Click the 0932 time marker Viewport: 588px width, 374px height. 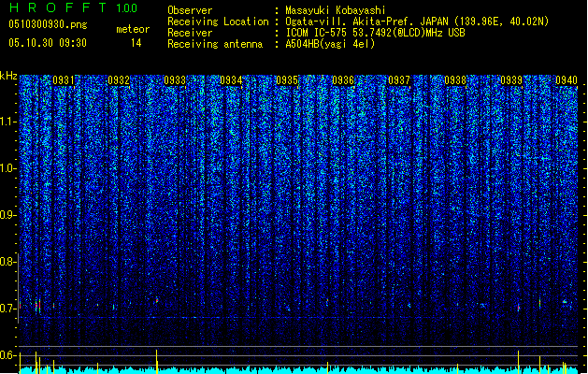[x=119, y=80]
